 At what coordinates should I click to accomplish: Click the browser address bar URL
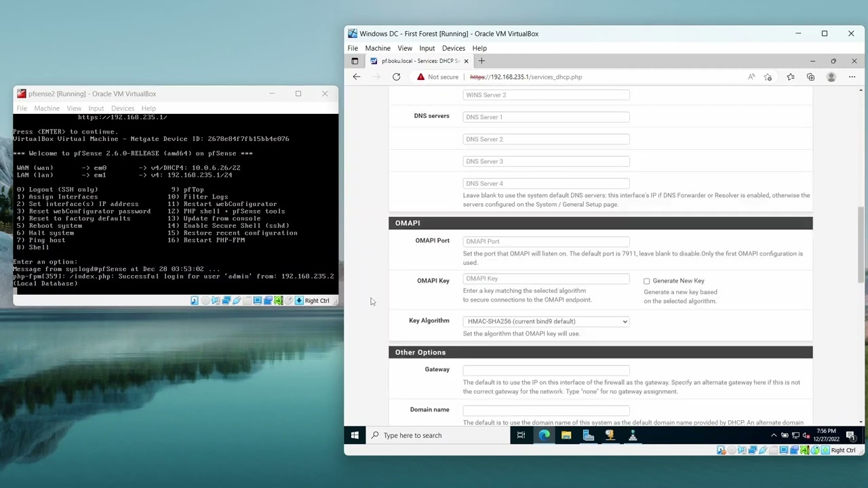pyautogui.click(x=526, y=77)
